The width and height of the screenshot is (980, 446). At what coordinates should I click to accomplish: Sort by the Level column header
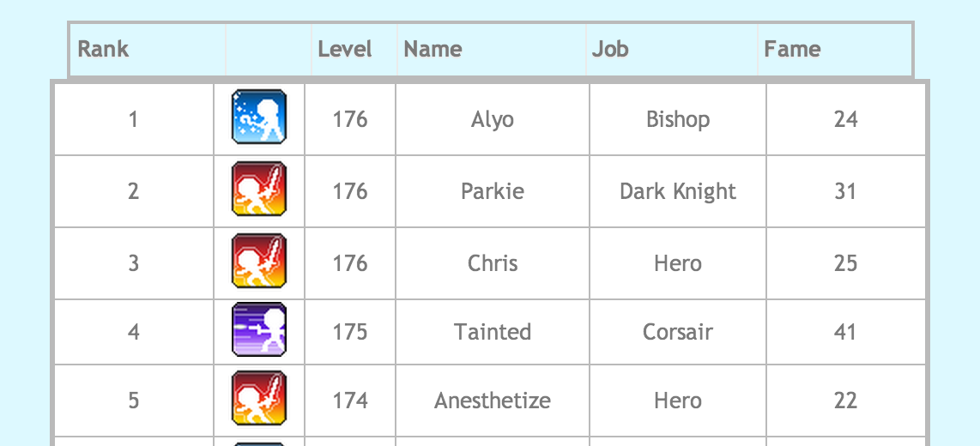click(345, 49)
